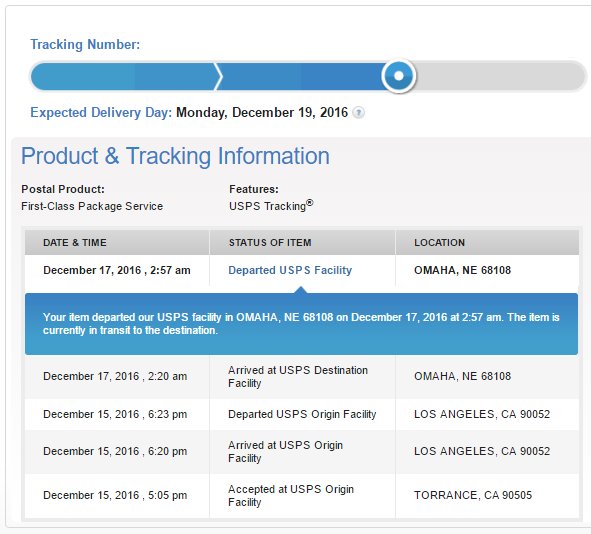591x534 pixels.
Task: Select the Accepted at USPS Origin Facility row
Action: pyautogui.click(x=302, y=496)
